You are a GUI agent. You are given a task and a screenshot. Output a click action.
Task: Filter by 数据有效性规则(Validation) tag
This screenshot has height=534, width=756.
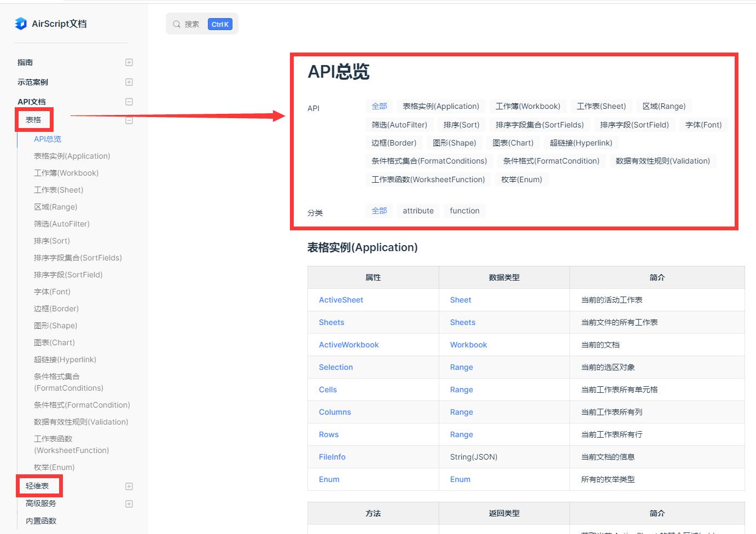662,161
